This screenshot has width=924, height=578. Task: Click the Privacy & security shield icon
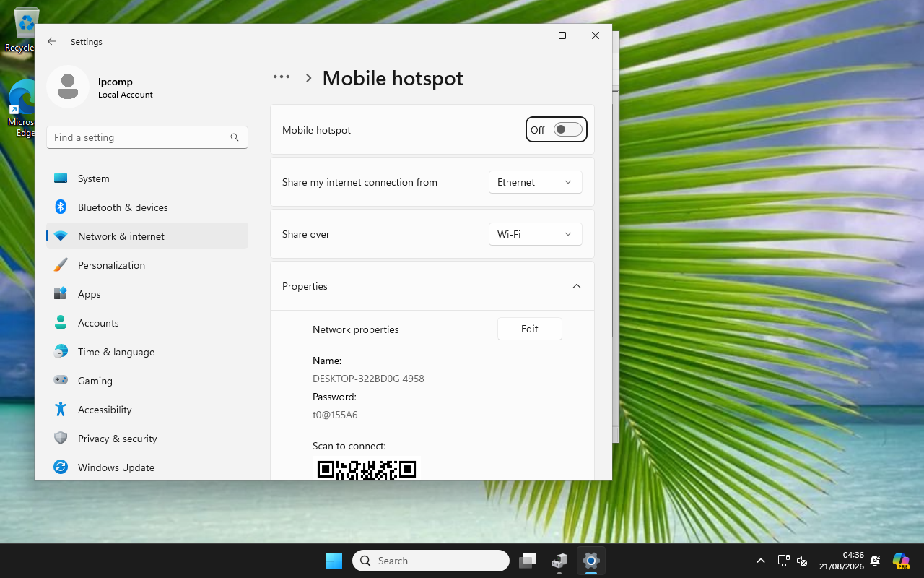pyautogui.click(x=61, y=439)
